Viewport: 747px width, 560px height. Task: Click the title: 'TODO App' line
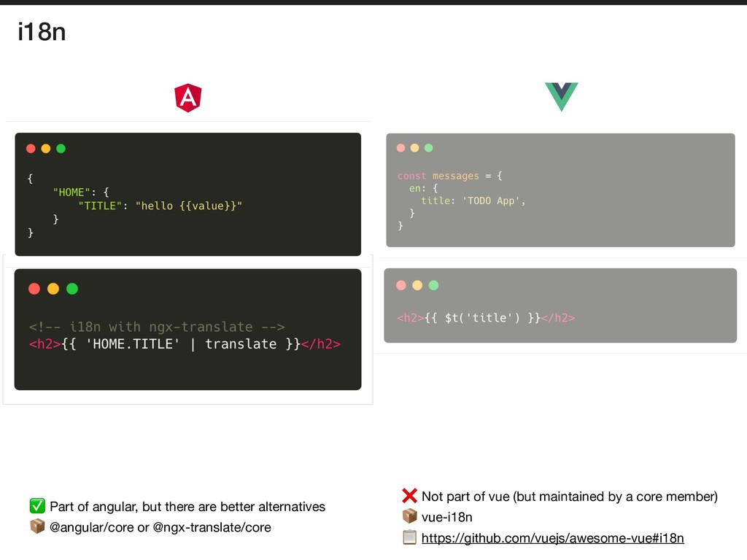473,201
